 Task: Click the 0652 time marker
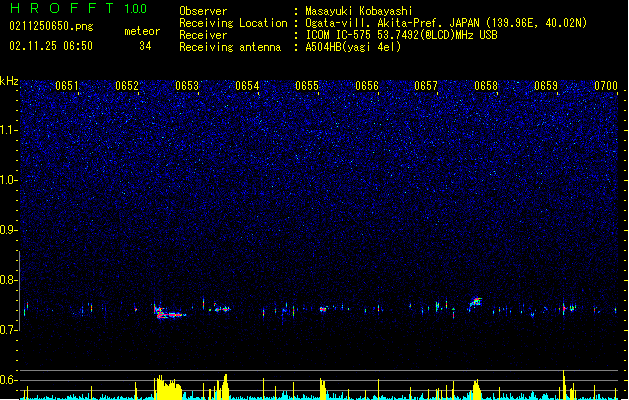pos(127,86)
